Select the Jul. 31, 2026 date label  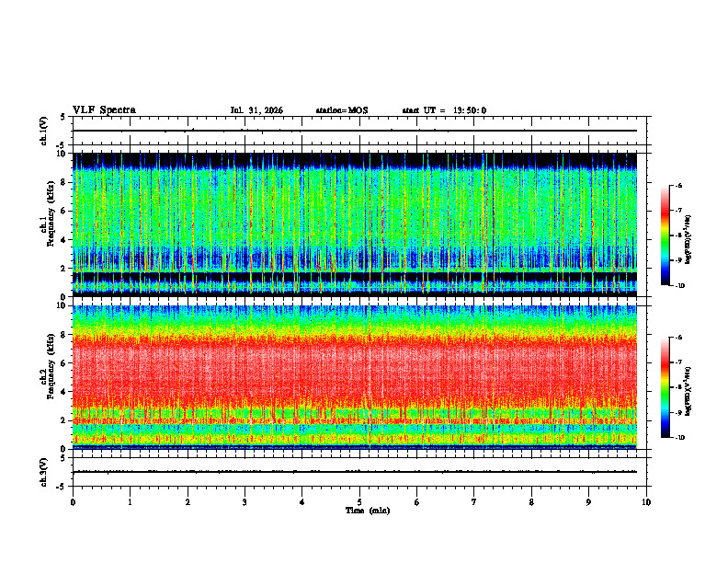(x=256, y=110)
